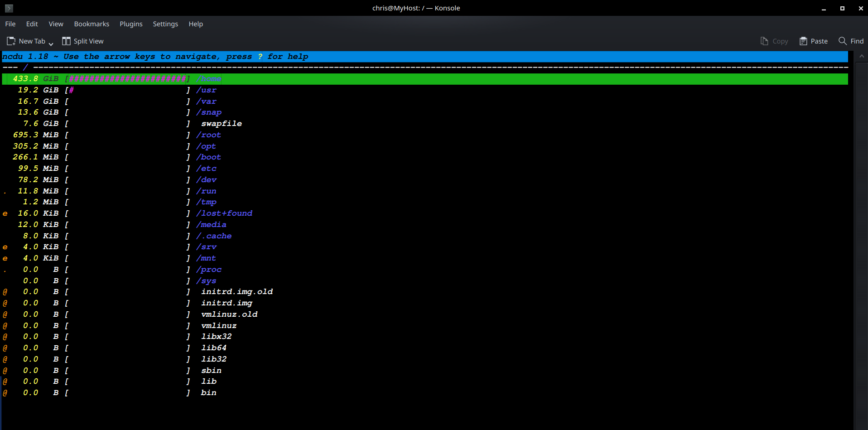Close the Konsole window
The height and width of the screenshot is (430, 868).
tap(861, 8)
